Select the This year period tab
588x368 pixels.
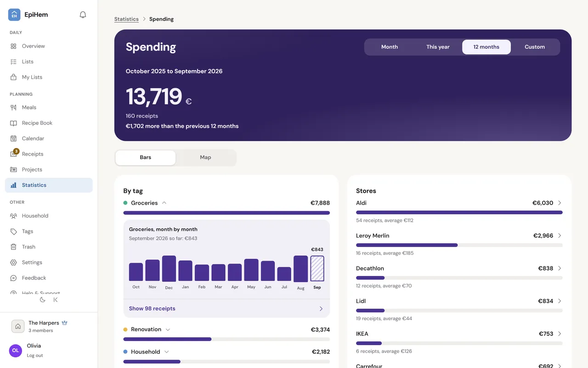[x=438, y=47]
